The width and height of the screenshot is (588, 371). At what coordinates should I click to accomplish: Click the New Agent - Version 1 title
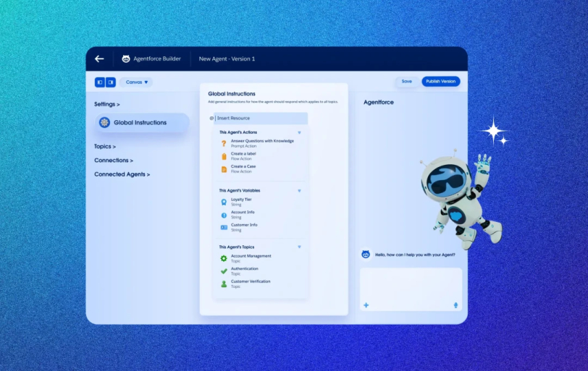pos(227,59)
